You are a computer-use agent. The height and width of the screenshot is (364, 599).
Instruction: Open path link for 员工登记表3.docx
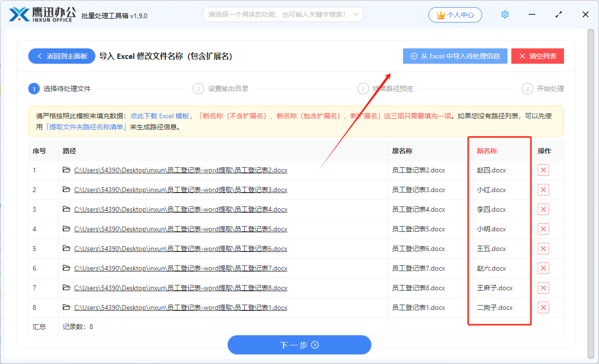click(181, 190)
